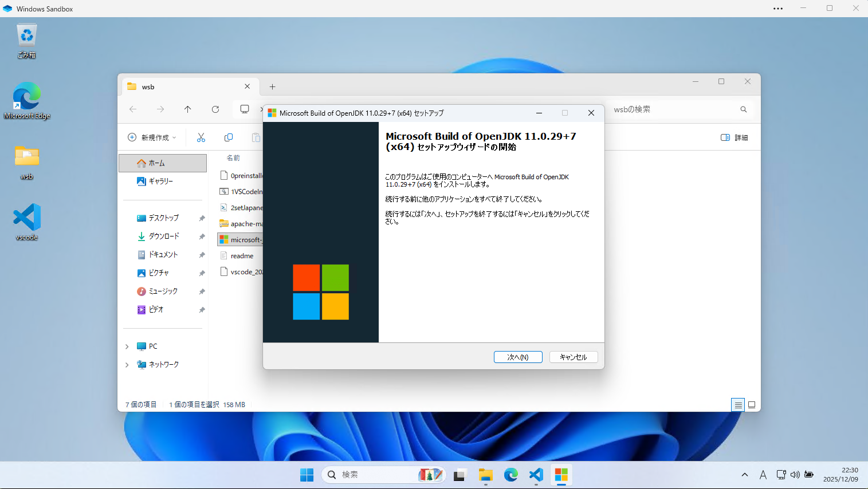This screenshot has width=868, height=489.
Task: Click the search magnifier in Explorer
Action: (744, 109)
